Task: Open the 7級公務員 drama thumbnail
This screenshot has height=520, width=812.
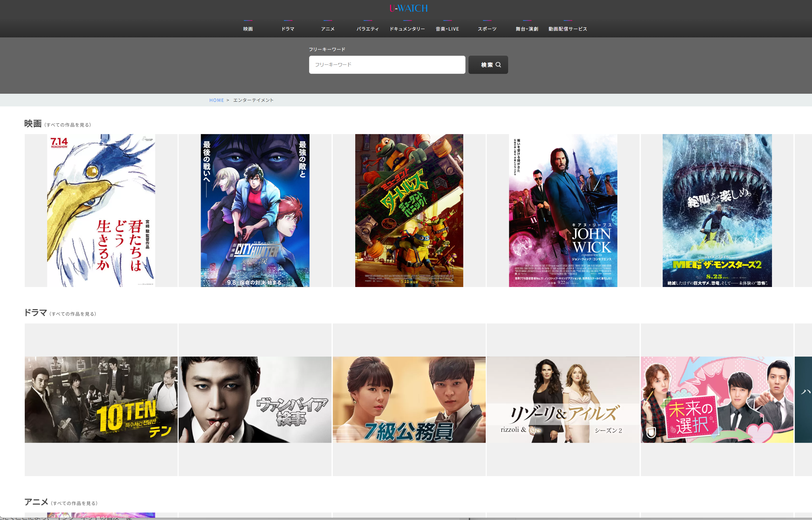Action: [409, 400]
